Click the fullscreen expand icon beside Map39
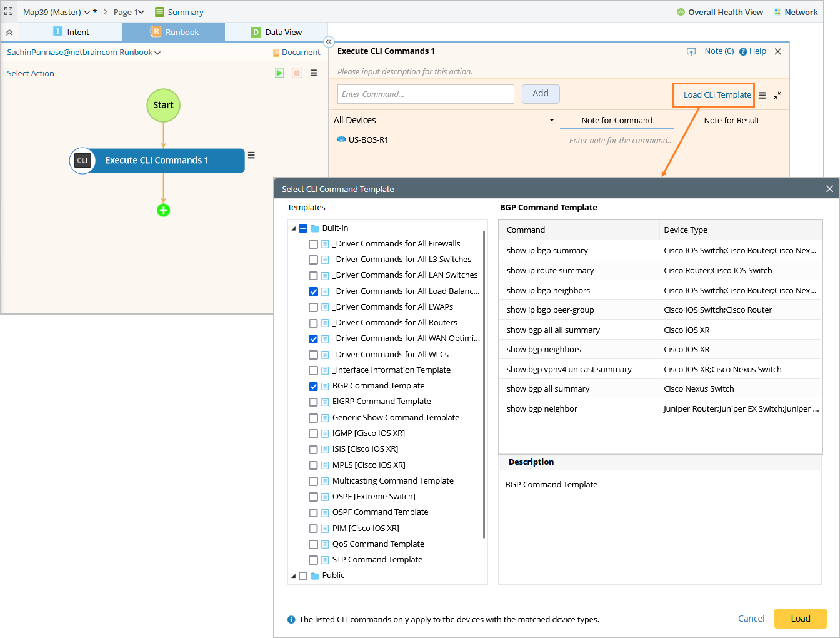Viewport: 840px width, 638px height. (9, 11)
